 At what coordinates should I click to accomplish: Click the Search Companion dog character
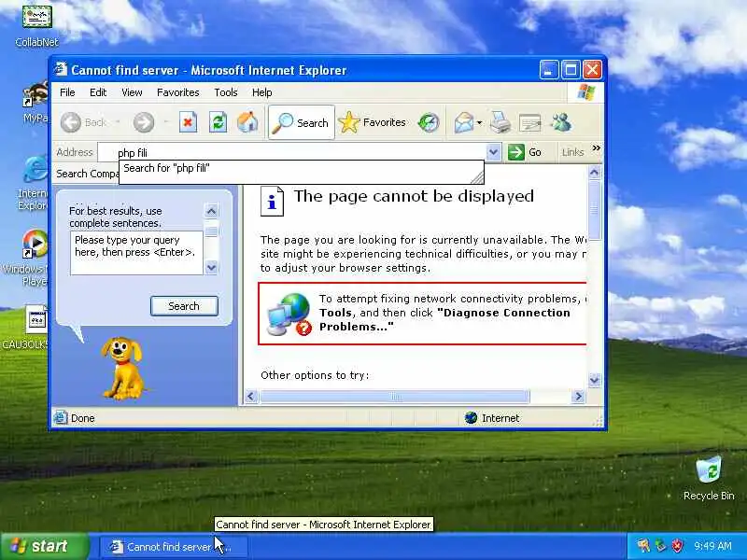click(122, 368)
